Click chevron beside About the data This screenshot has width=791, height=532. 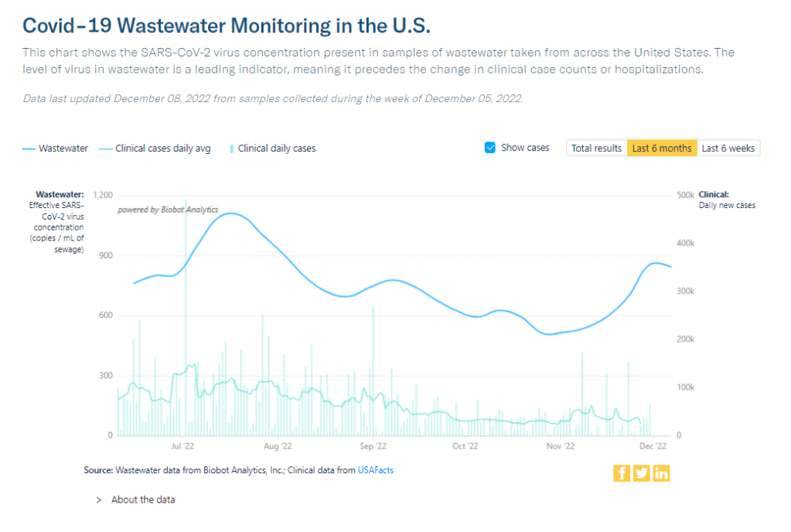pos(99,500)
